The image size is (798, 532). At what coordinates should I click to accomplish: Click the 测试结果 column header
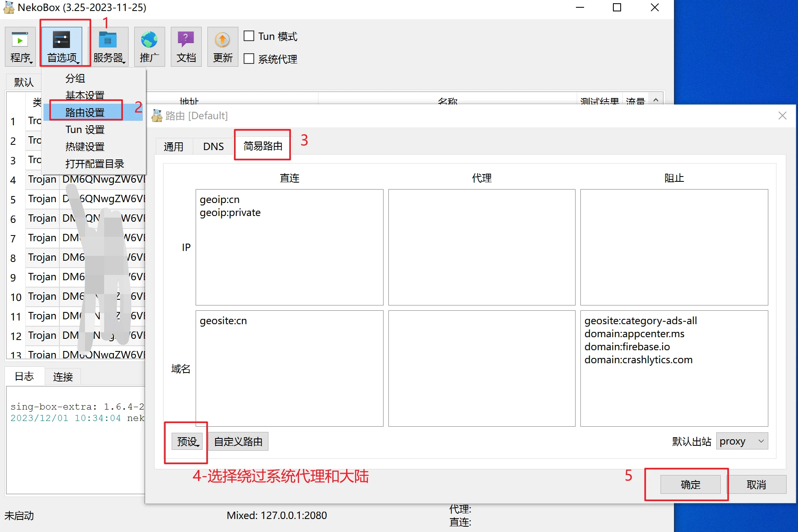[x=600, y=100]
